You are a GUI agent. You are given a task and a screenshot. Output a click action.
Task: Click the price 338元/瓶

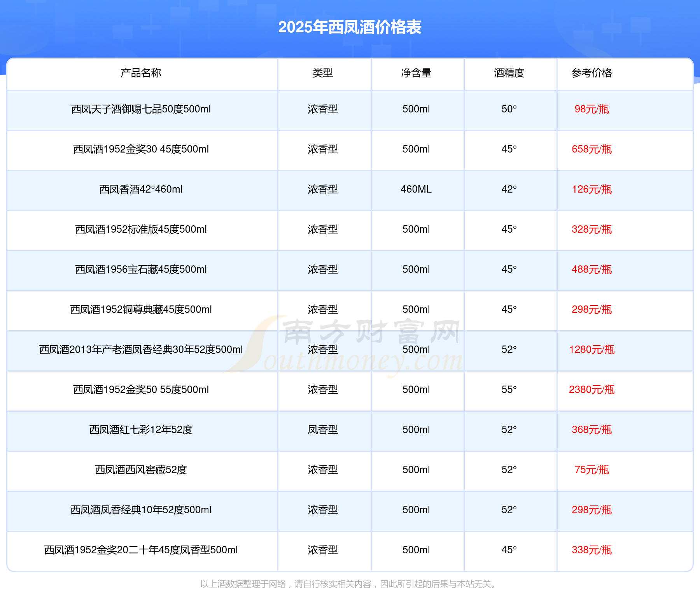point(591,550)
